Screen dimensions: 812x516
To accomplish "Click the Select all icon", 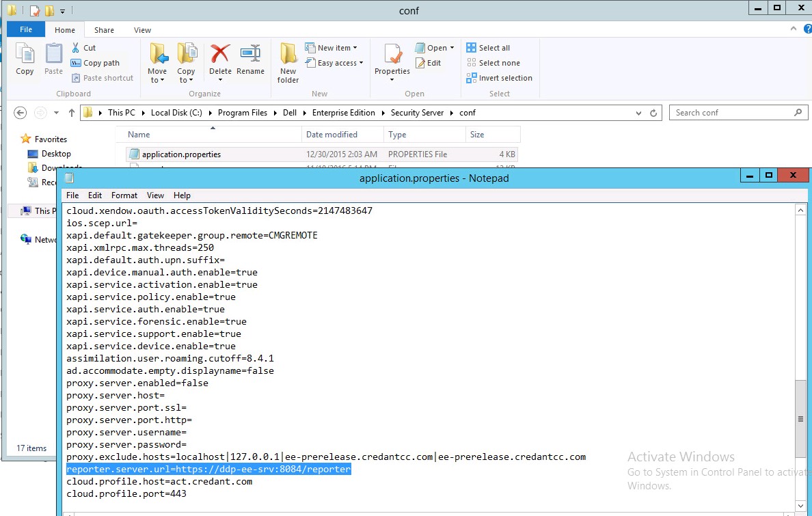I will click(489, 47).
